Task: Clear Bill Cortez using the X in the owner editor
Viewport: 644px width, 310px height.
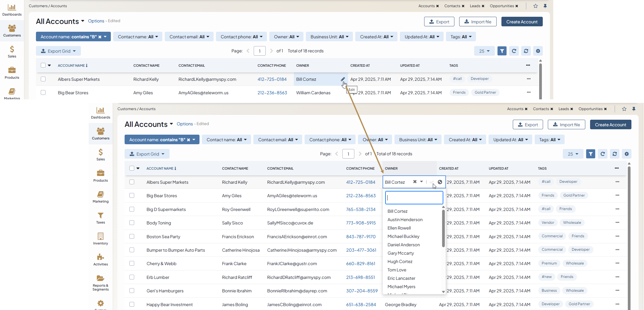Action: pos(415,182)
